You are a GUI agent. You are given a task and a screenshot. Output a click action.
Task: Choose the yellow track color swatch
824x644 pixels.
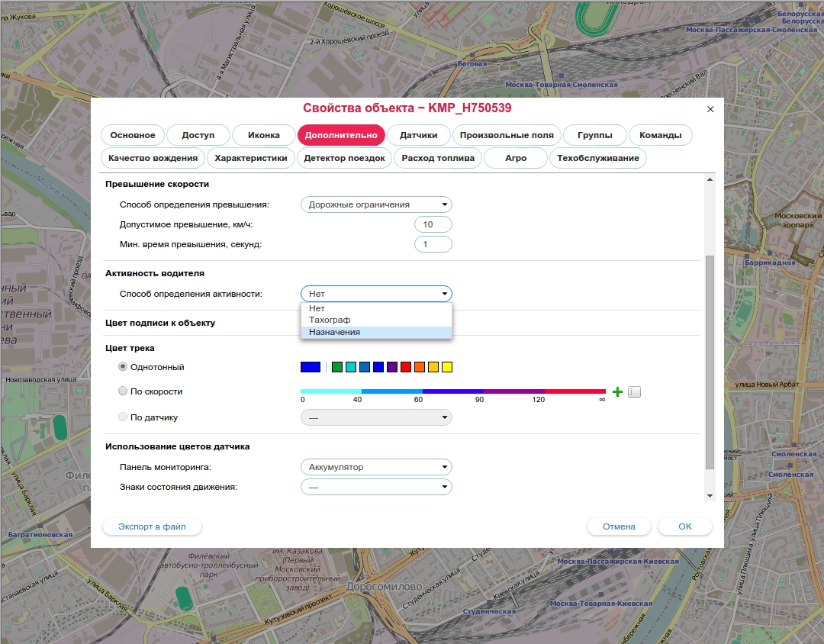[x=447, y=367]
